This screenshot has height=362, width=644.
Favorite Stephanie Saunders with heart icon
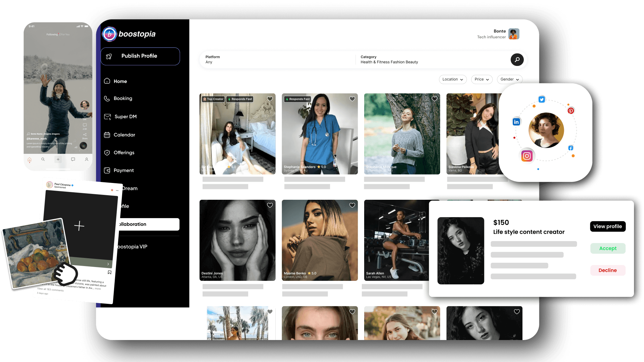coord(352,99)
